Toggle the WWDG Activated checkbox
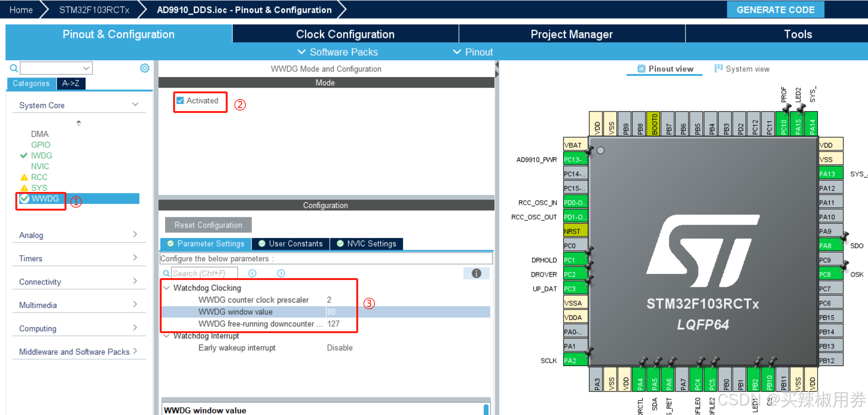 (180, 101)
